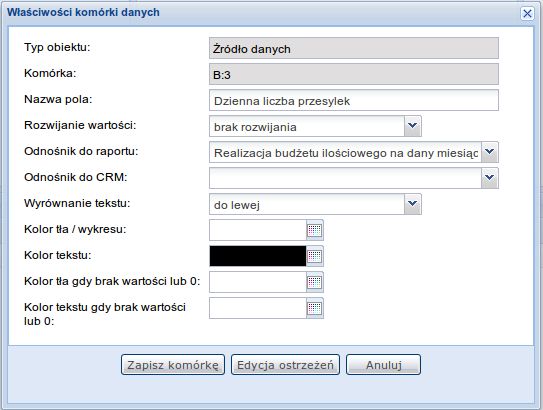The image size is (543, 410).
Task: Click the Kolor tekstu gdy brak wartości field
Action: click(x=258, y=308)
